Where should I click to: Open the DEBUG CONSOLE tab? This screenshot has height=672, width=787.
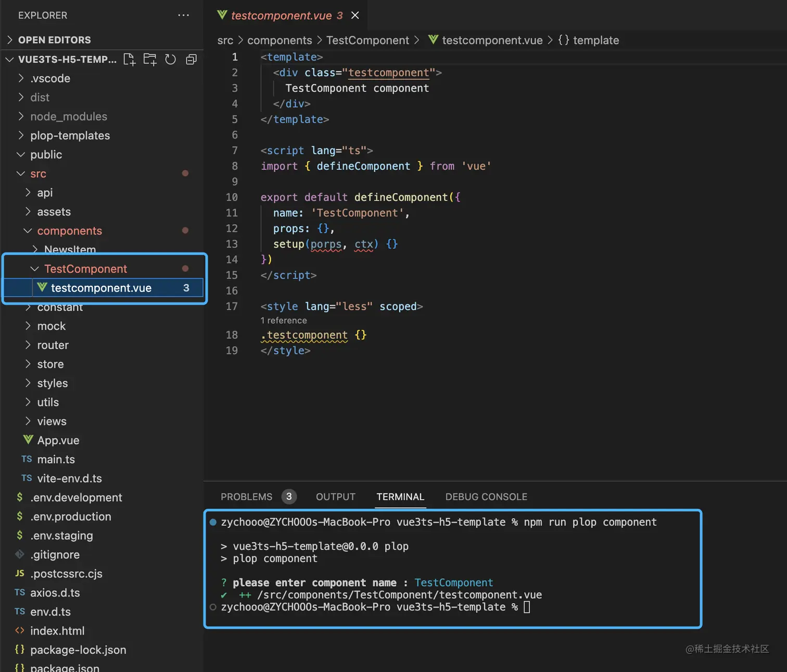[486, 497]
